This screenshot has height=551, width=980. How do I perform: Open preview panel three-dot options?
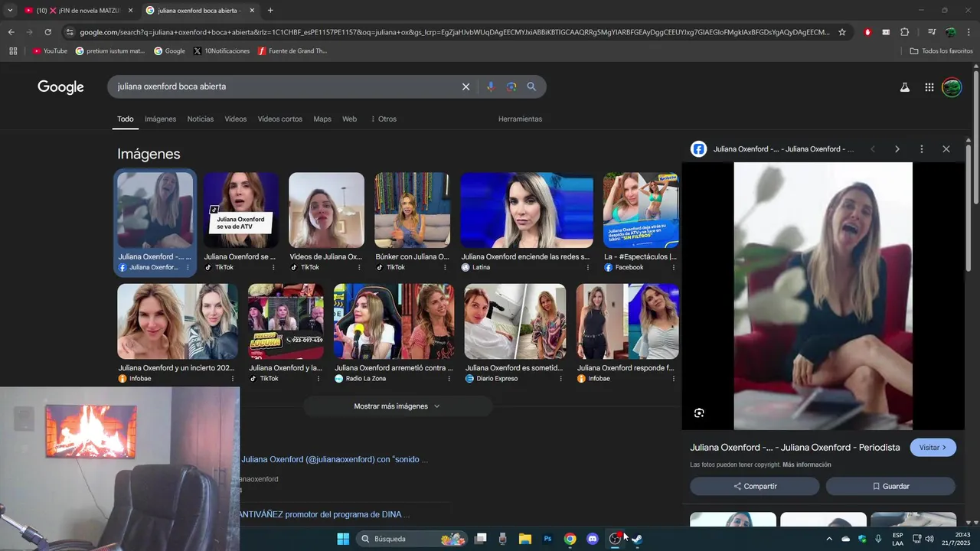[922, 149]
